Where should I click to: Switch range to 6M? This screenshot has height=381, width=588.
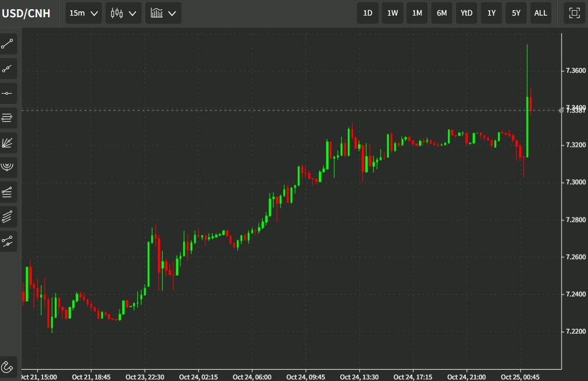coord(442,13)
